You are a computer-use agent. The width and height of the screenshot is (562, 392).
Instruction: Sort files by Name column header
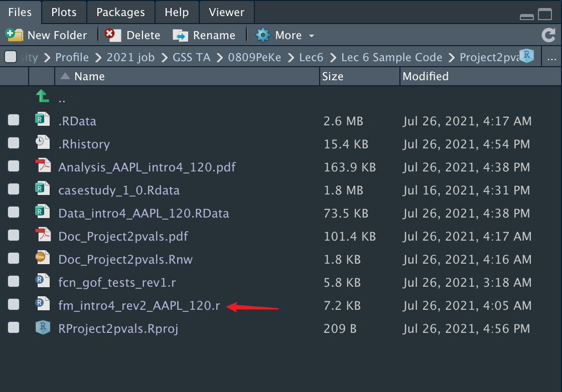89,77
